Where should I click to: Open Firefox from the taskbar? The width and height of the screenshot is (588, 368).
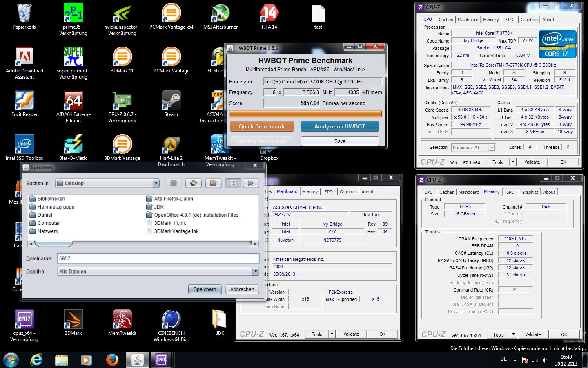[111, 360]
